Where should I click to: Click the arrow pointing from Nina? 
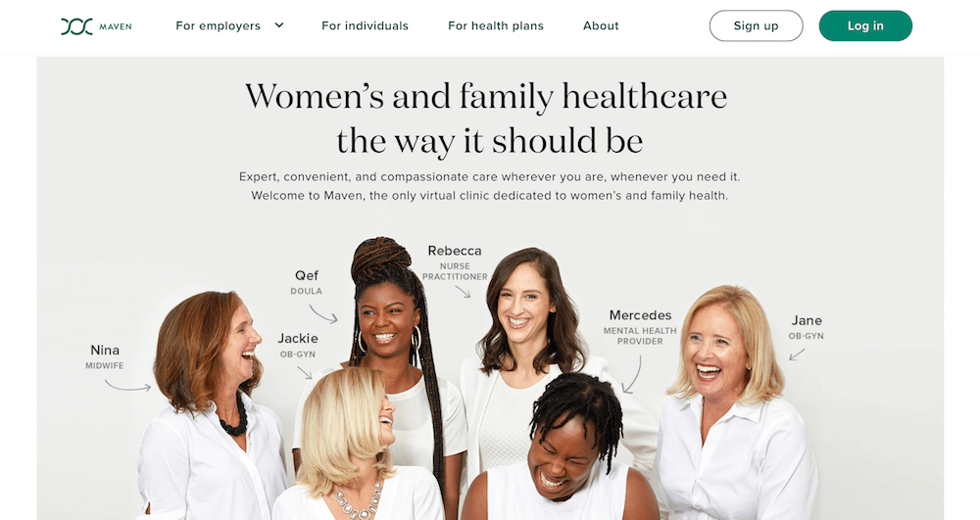tap(128, 387)
